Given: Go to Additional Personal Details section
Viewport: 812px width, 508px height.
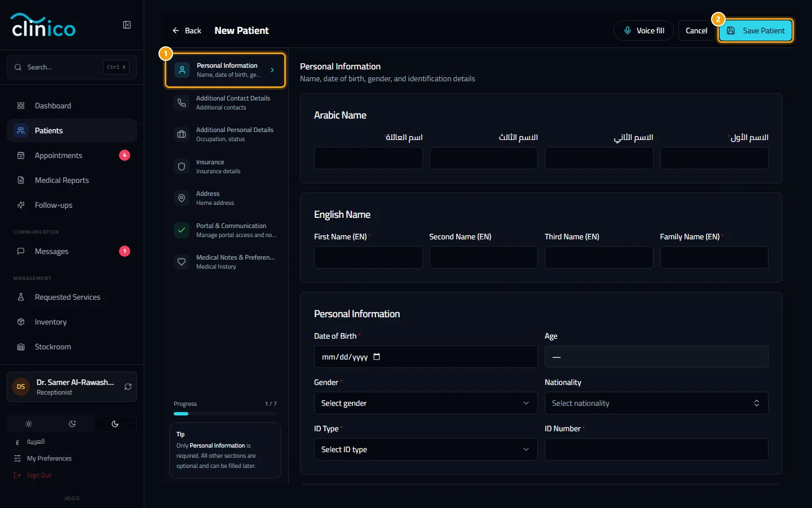Looking at the screenshot, I should (x=226, y=134).
